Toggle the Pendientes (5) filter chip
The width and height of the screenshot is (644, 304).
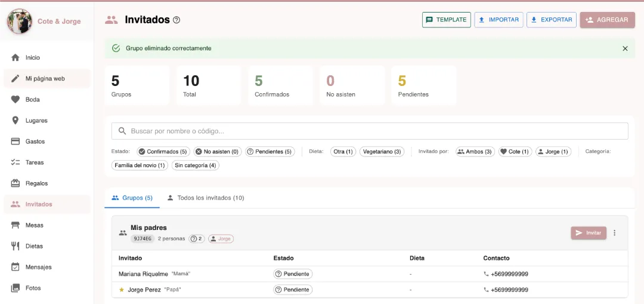[270, 151]
